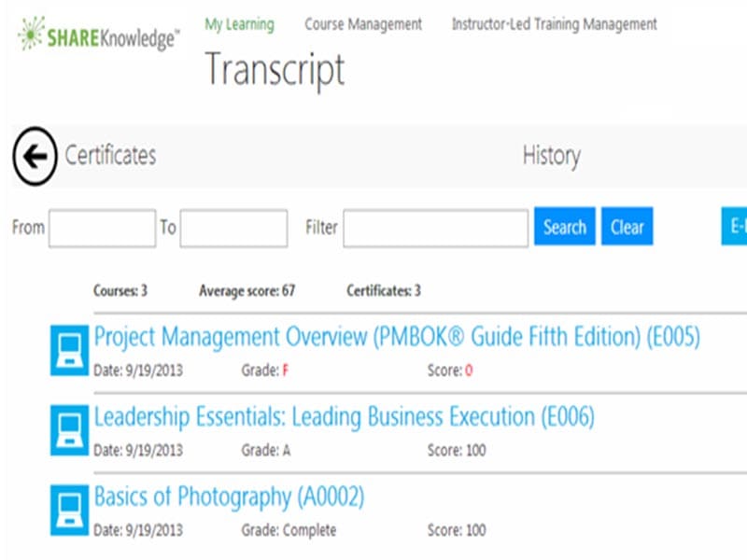Open Project Management Overview (E005) course

click(397, 337)
